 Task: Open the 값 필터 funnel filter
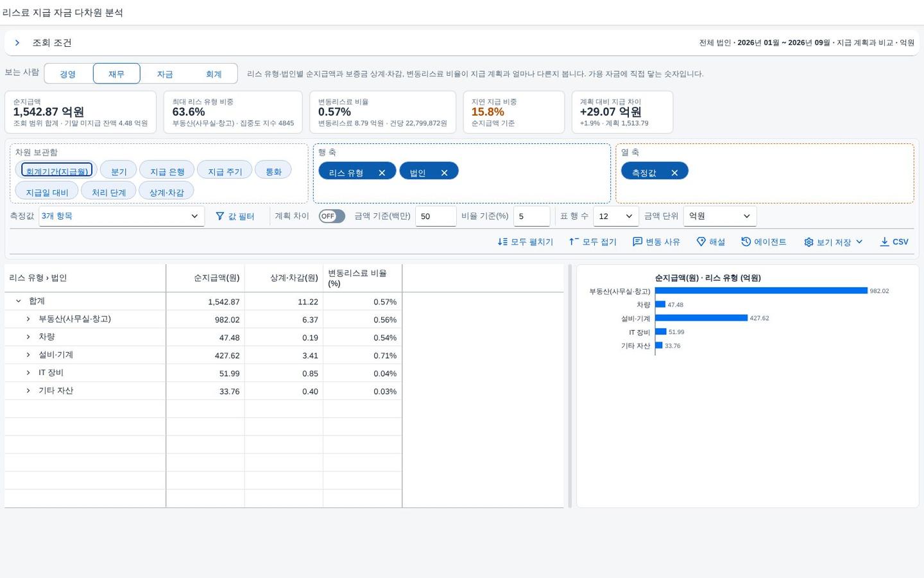(235, 216)
